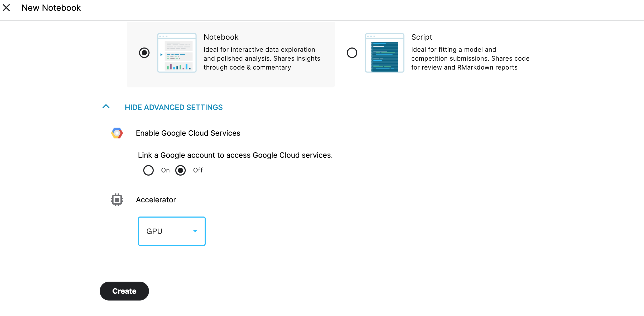Click the dropdown arrow in GPU box
This screenshot has height=316, width=644.
click(195, 231)
